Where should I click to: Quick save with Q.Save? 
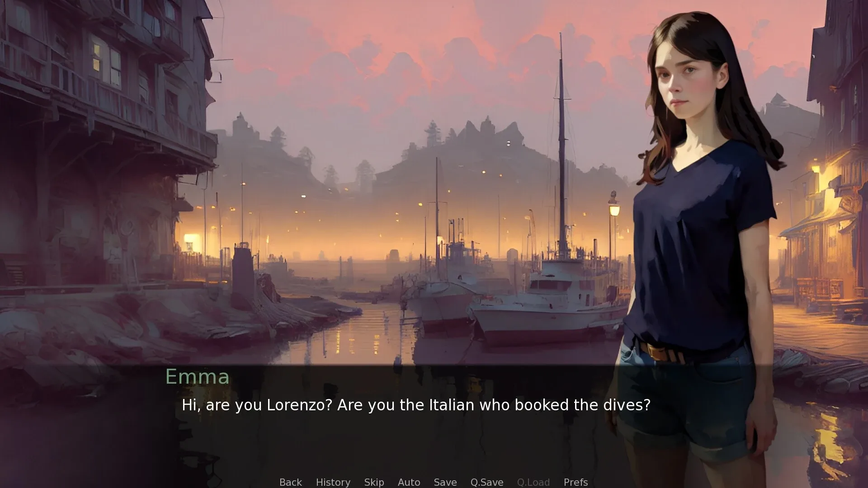[486, 482]
